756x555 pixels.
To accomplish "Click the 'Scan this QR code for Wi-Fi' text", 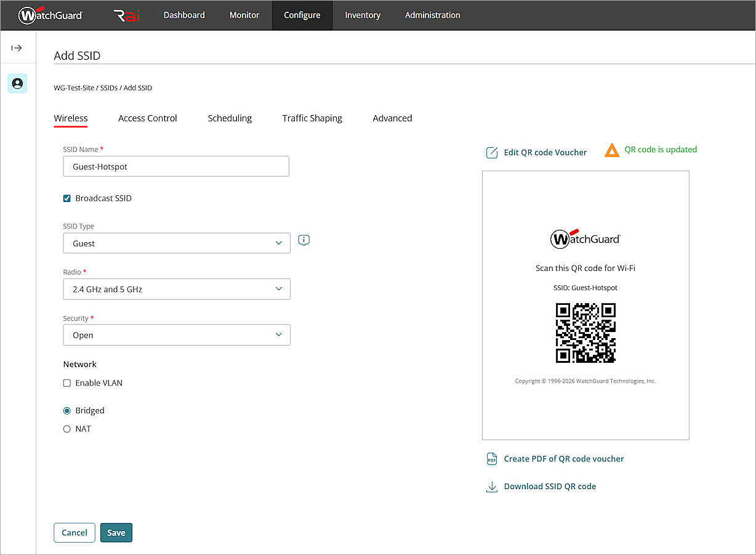I will (x=585, y=269).
